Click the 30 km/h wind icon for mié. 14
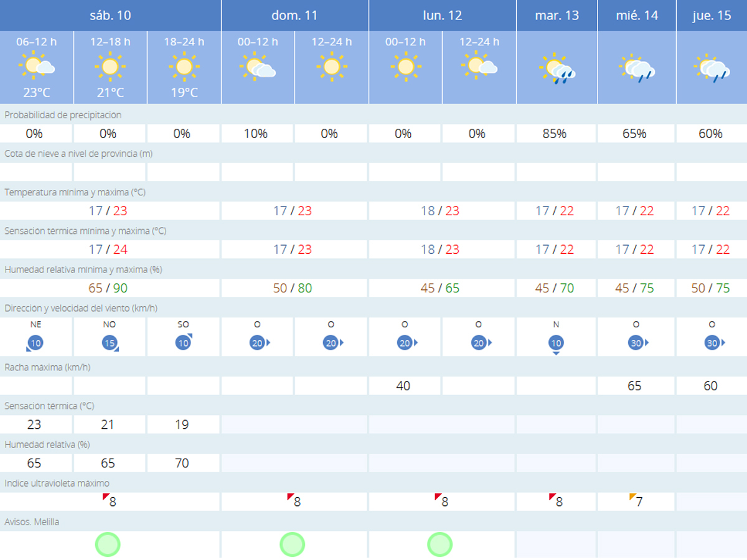This screenshot has height=560, width=747. 637,343
